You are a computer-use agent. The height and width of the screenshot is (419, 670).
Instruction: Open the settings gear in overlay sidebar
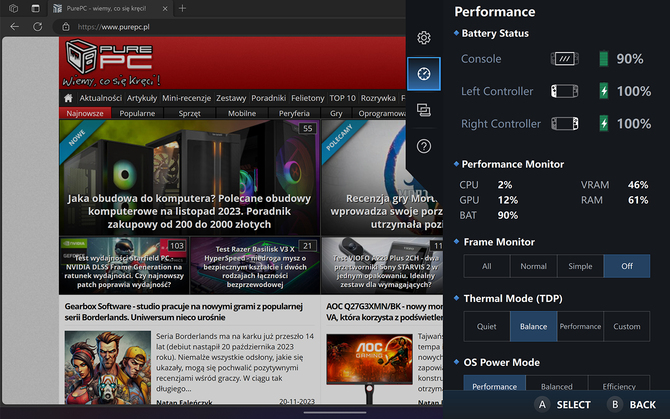point(423,38)
